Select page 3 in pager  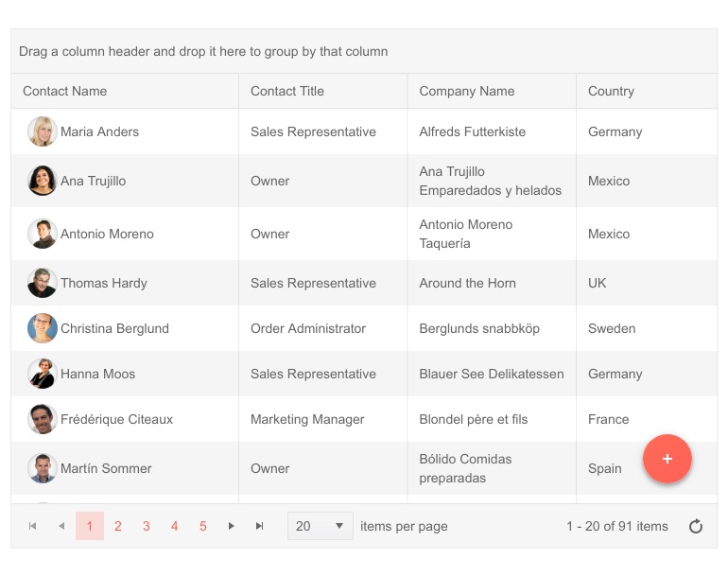147,526
